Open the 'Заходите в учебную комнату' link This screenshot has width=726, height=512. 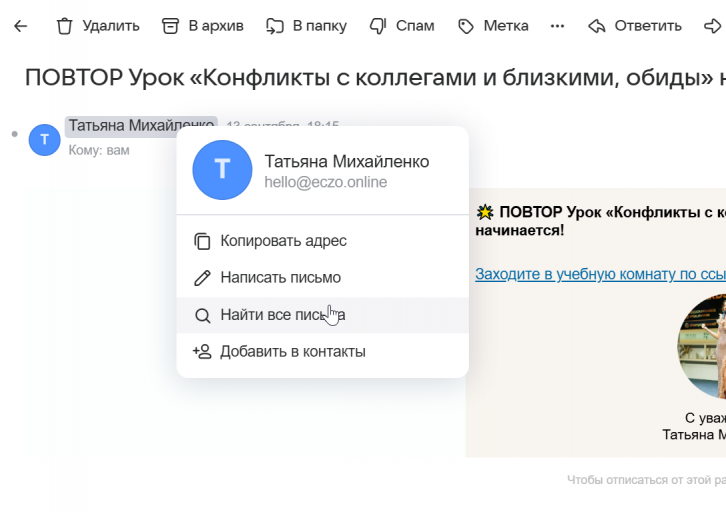point(600,274)
